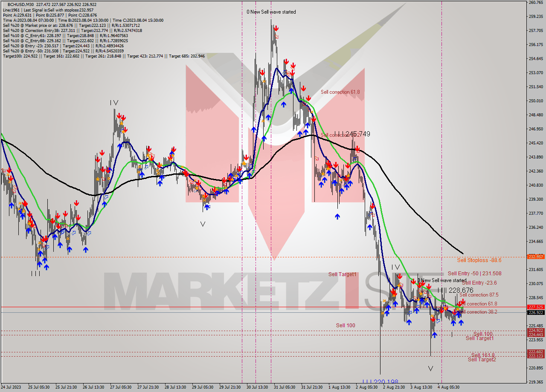Click the '31 Jul 21:30' time axis label

click(312, 387)
